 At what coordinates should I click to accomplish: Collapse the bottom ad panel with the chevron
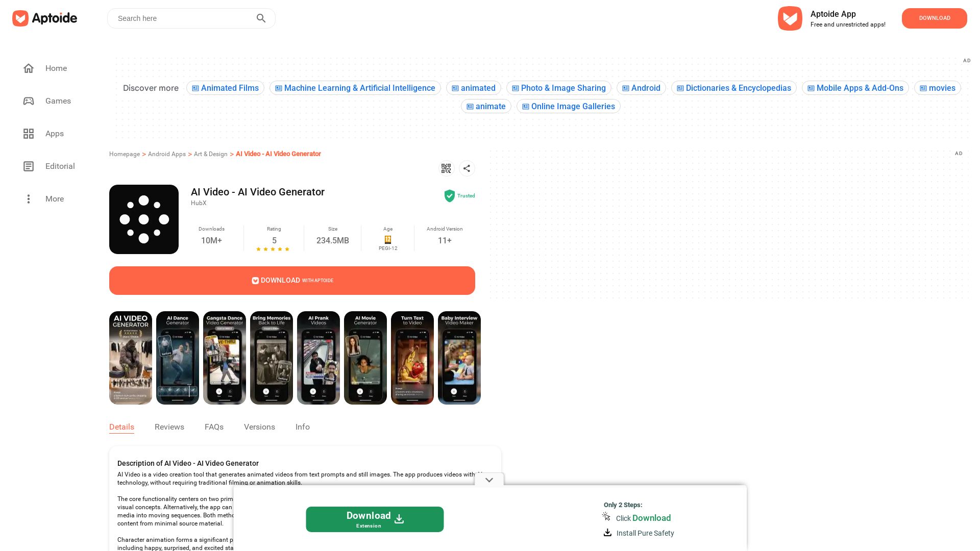(489, 480)
